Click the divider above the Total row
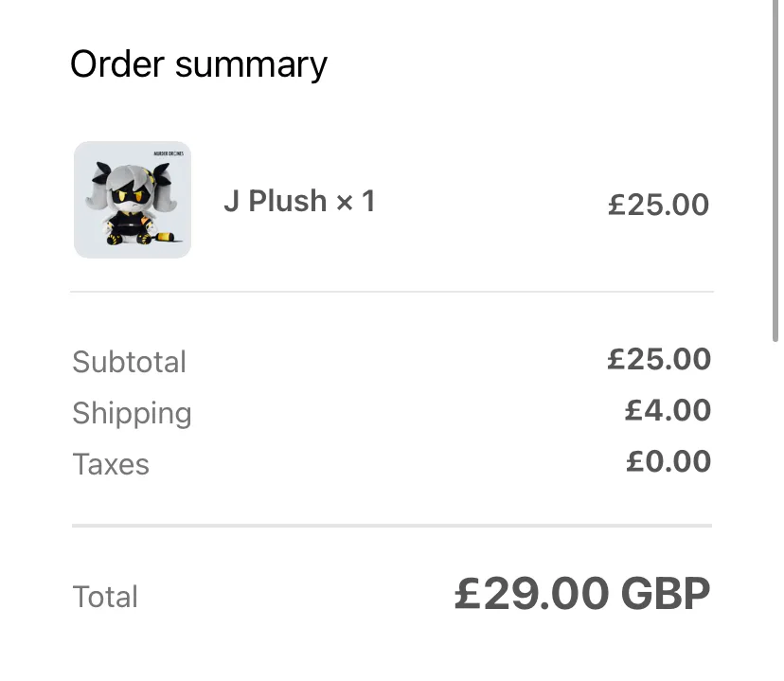784x681 pixels. [x=392, y=526]
